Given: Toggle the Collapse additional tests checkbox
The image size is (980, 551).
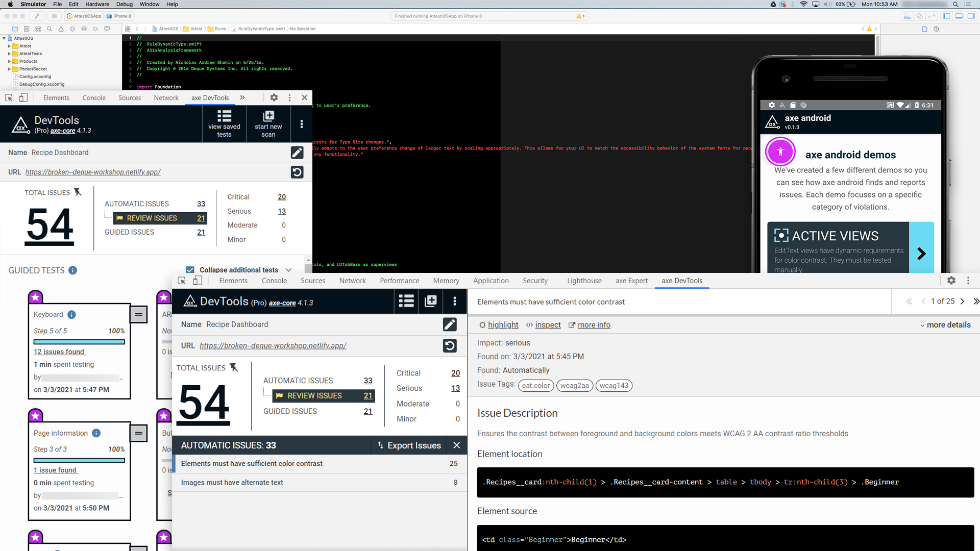Looking at the screenshot, I should pos(190,269).
